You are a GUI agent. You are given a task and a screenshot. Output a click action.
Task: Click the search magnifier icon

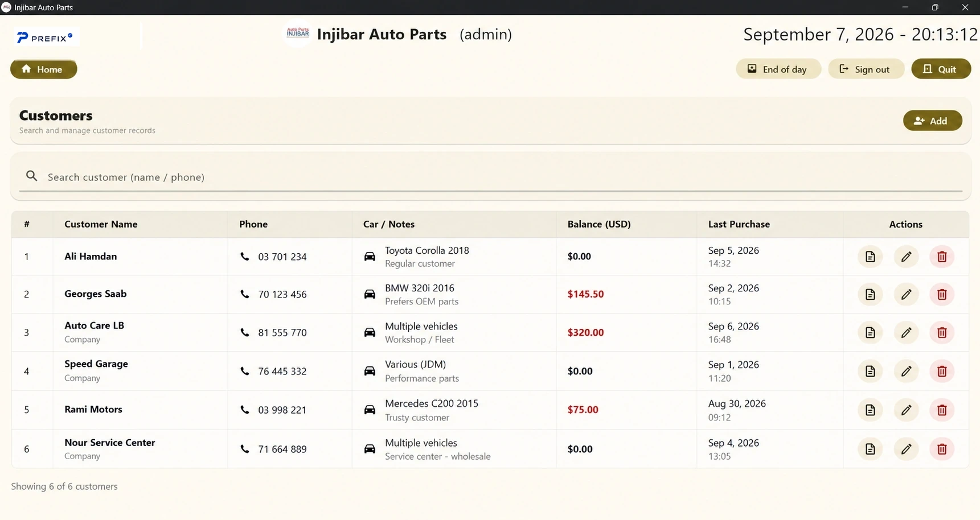(x=32, y=176)
